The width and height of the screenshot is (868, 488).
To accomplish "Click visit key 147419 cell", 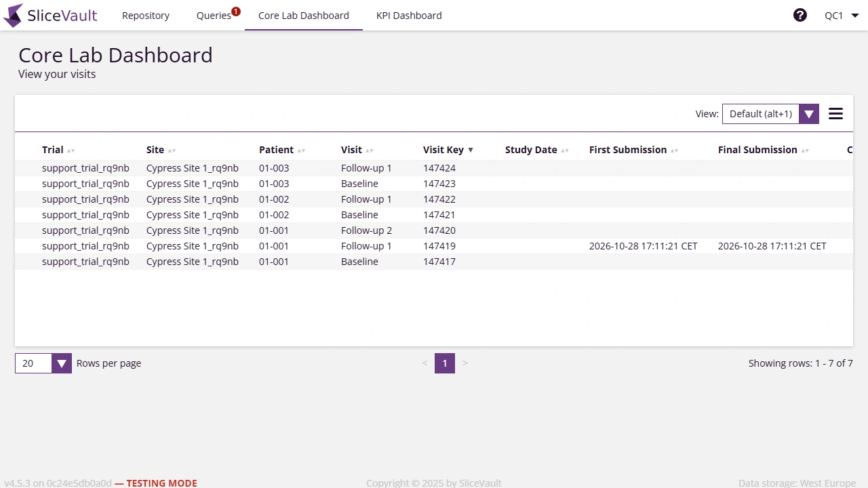I will [x=439, y=246].
